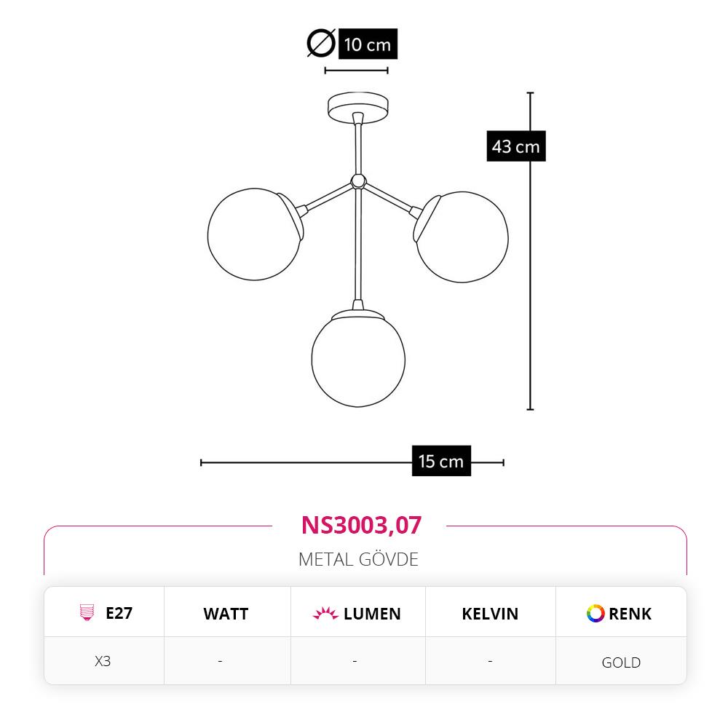Click the X3 bulb count cell
728x728 pixels.
pos(103,661)
